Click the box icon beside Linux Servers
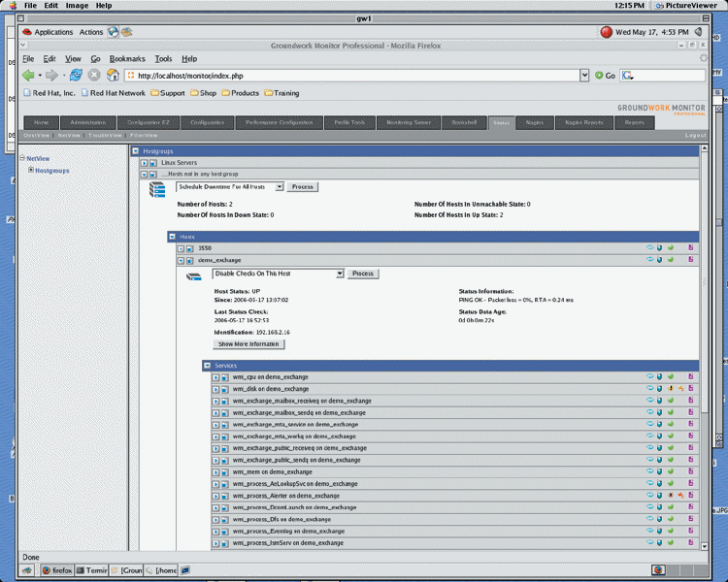The height and width of the screenshot is (582, 728). pos(152,163)
